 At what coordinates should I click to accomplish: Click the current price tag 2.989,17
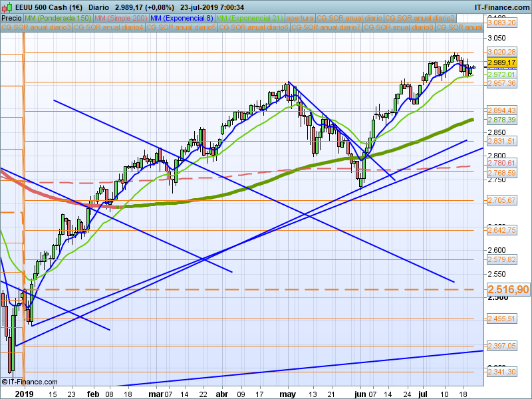click(502, 63)
